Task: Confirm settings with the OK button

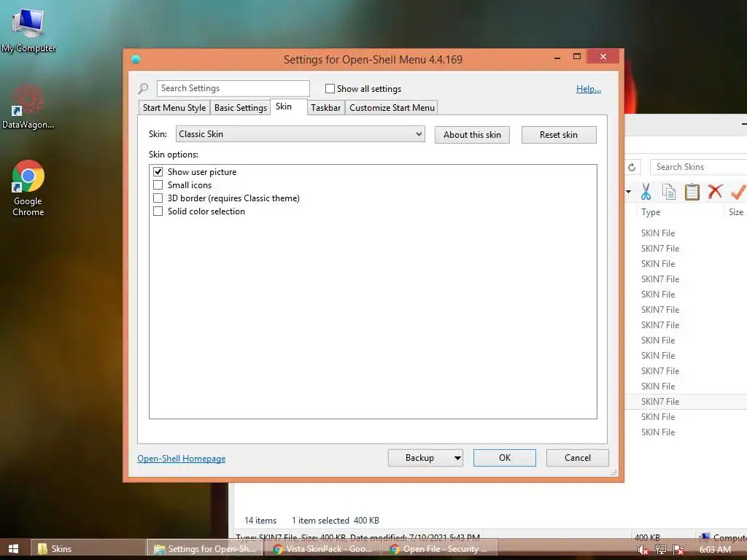Action: 505,458
